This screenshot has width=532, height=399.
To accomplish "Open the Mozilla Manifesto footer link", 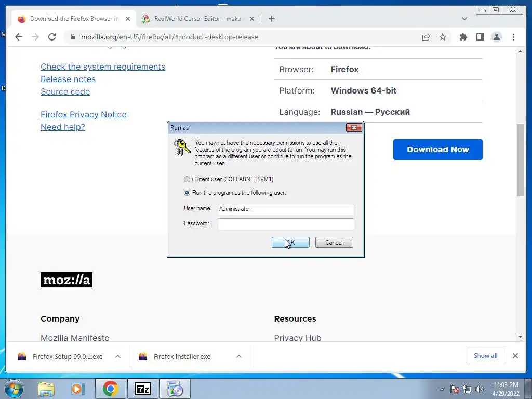I will pyautogui.click(x=75, y=338).
